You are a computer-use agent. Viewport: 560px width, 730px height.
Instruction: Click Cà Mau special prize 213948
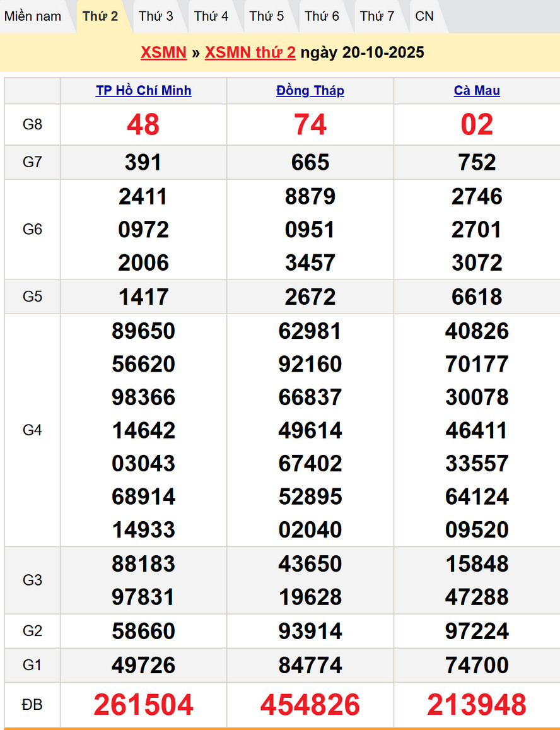click(477, 705)
